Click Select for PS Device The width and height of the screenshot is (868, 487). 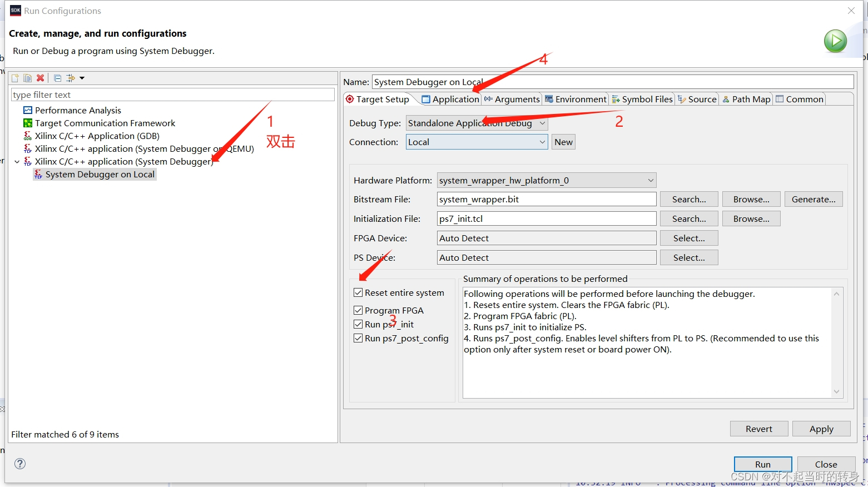coord(689,257)
